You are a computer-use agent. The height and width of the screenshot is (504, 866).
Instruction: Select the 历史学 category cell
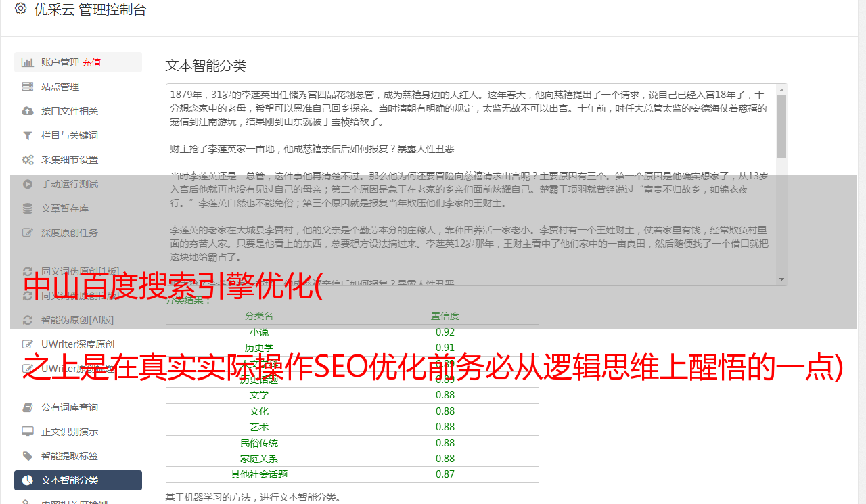[x=259, y=348]
